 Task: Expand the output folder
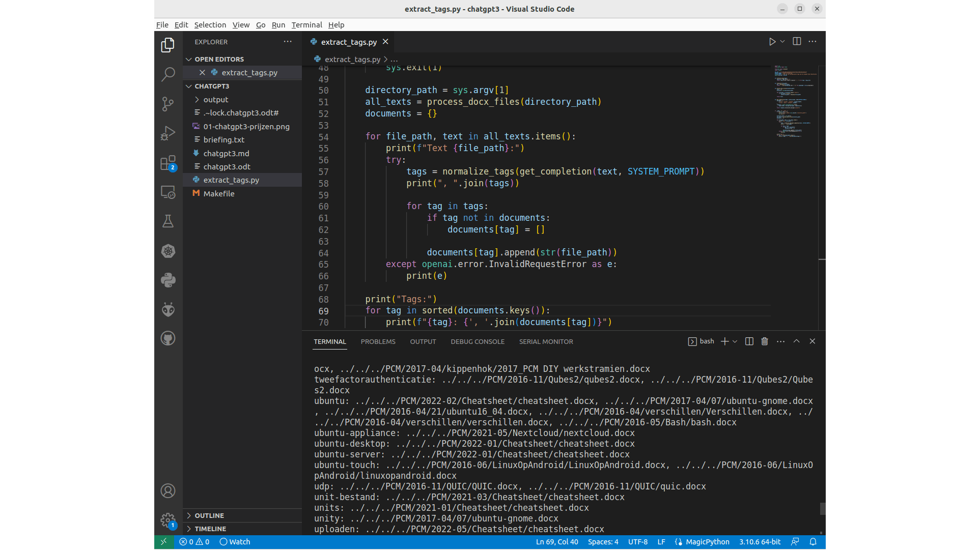[215, 100]
